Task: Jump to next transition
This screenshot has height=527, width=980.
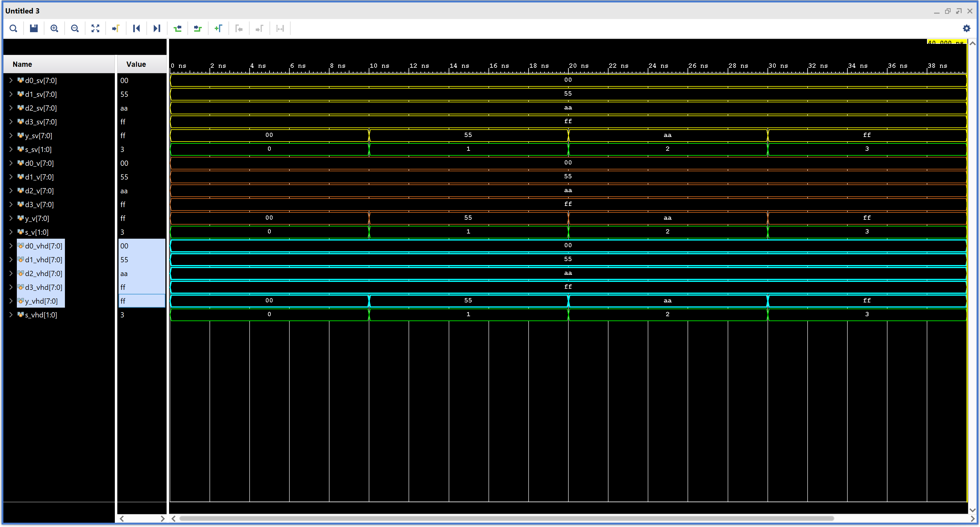Action: 198,28
